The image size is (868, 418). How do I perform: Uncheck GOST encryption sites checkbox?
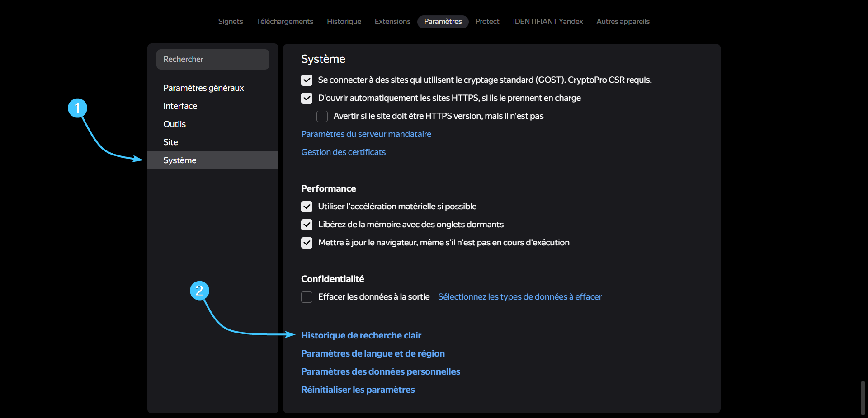pos(307,80)
